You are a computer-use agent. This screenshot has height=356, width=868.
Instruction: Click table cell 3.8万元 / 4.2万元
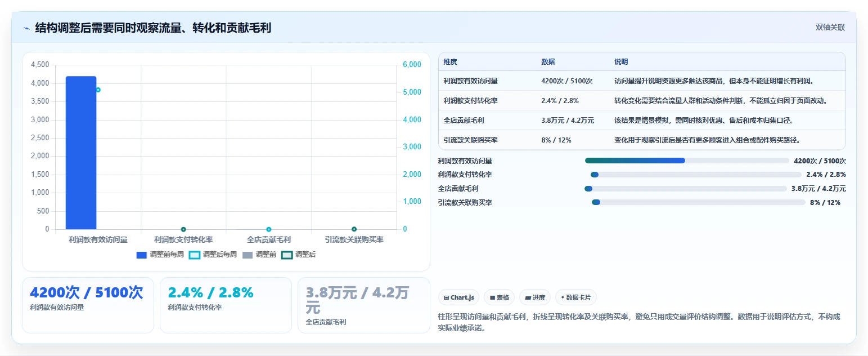coord(569,121)
